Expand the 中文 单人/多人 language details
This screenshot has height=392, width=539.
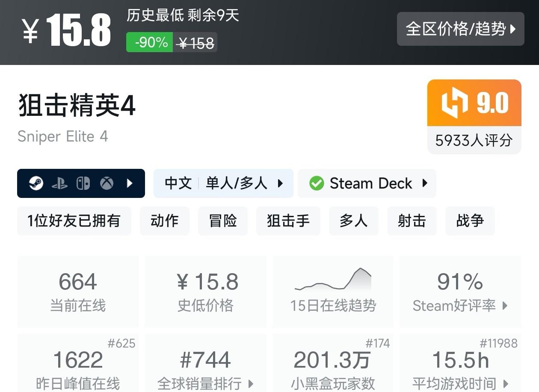(223, 183)
